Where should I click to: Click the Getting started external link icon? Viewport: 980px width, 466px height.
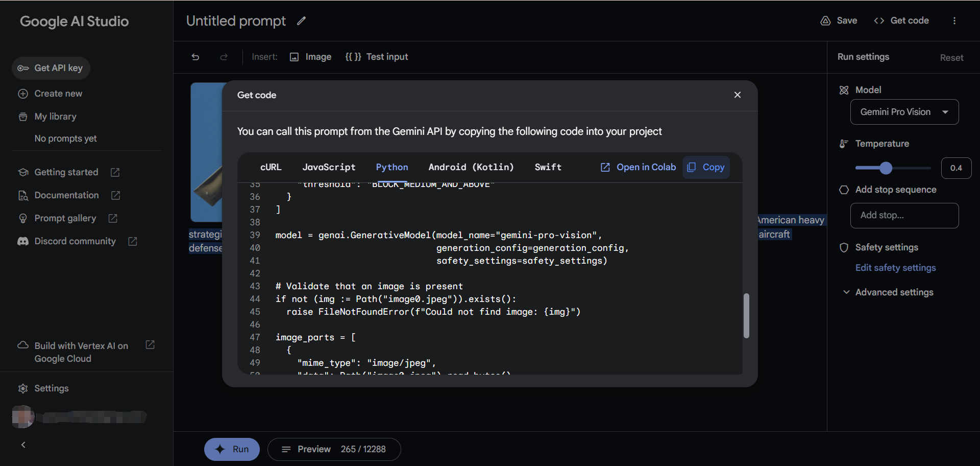coord(115,172)
